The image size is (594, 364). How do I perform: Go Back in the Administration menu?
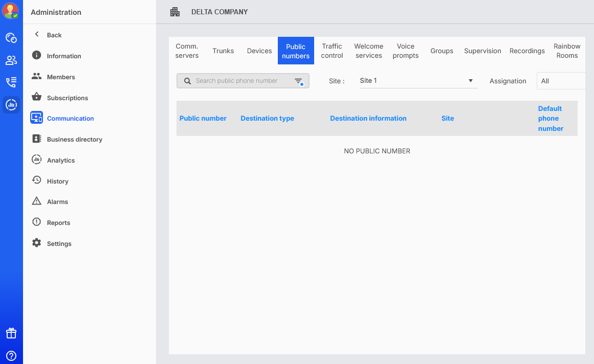(54, 35)
